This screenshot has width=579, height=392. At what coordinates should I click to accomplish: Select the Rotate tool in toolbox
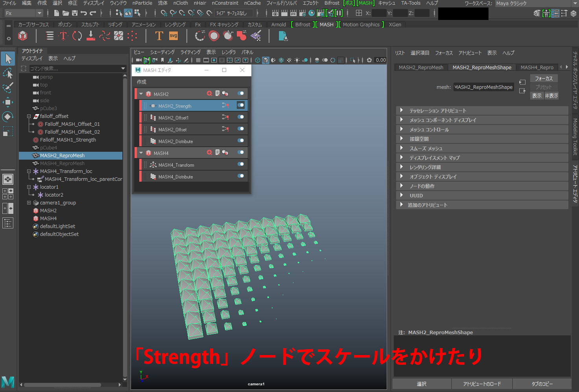8,117
